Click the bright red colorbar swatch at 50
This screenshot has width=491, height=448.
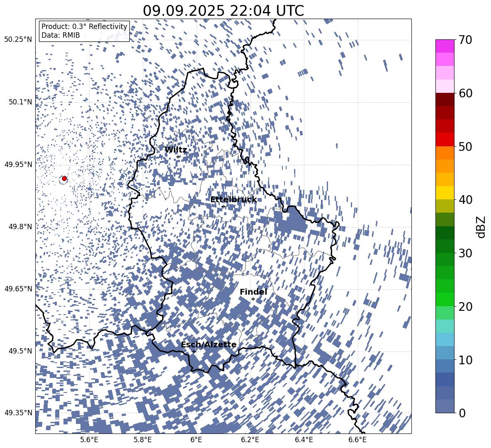pyautogui.click(x=445, y=140)
